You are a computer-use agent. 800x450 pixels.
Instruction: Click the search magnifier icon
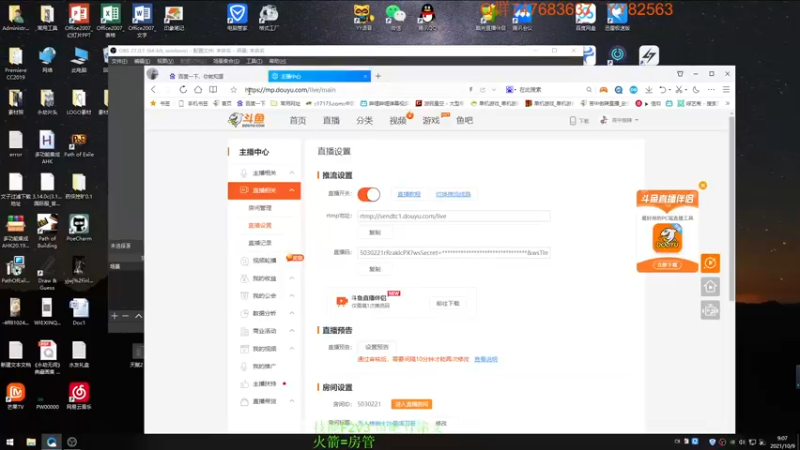pyautogui.click(x=589, y=90)
